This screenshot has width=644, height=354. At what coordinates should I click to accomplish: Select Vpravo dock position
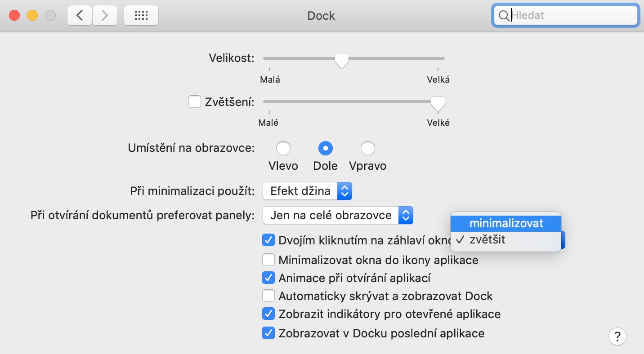368,148
